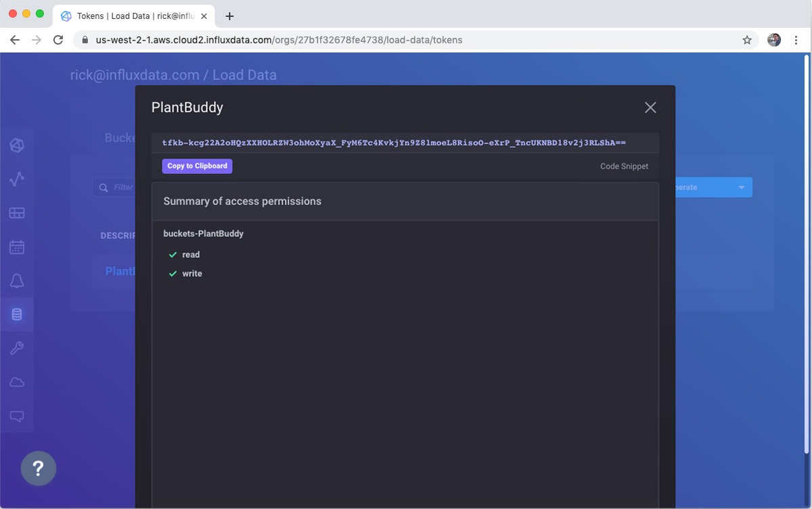Screen dimensions: 812x509
Task: Open help via the question mark button
Action: click(x=39, y=468)
